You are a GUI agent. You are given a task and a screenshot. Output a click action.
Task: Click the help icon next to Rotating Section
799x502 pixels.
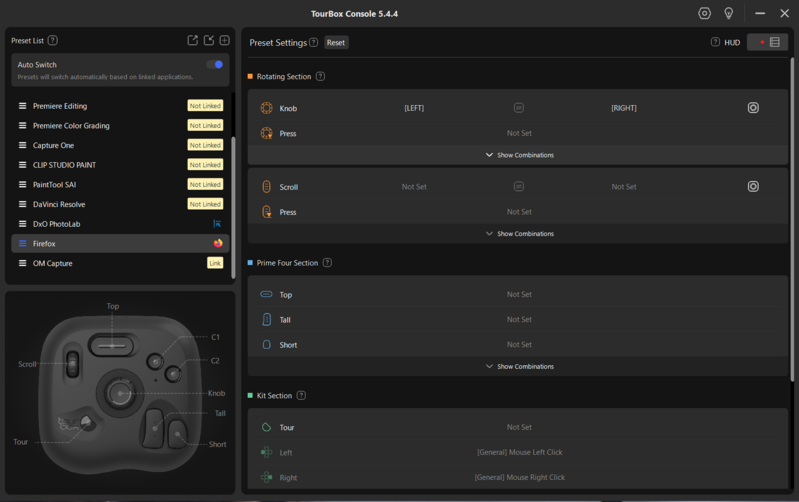[320, 76]
